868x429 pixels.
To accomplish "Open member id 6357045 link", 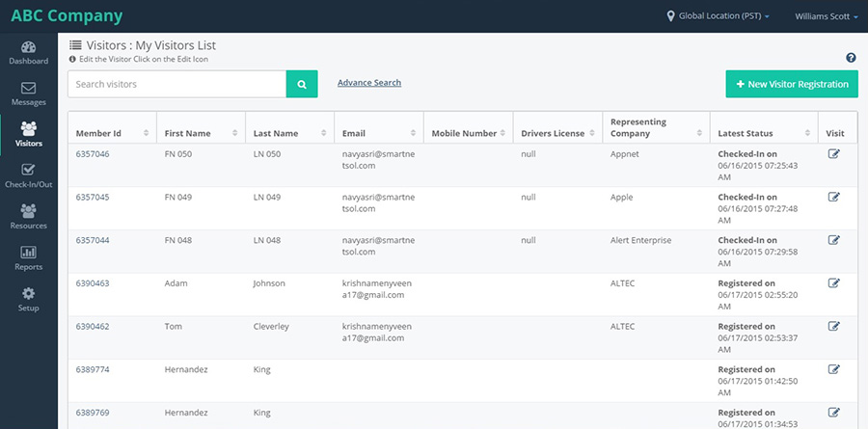I will [93, 197].
